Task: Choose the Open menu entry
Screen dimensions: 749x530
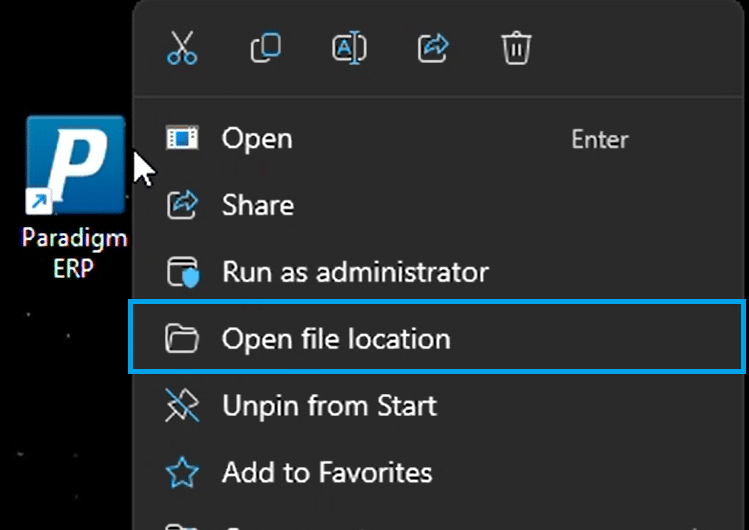Action: (438, 139)
